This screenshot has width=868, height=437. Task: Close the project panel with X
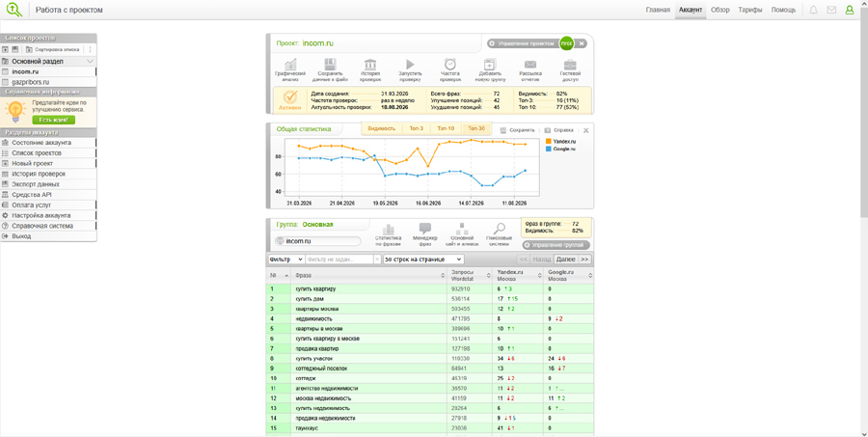[x=582, y=43]
